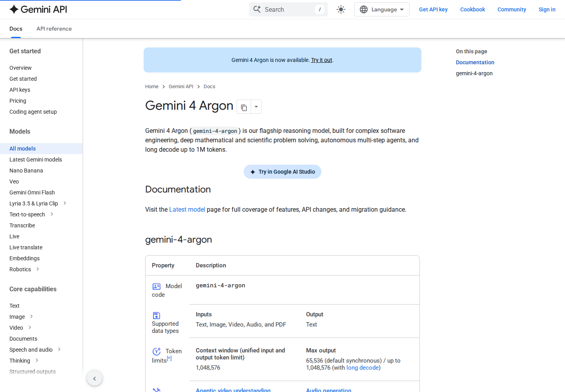This screenshot has height=392, width=565.
Task: Click Sign in
Action: pyautogui.click(x=547, y=9)
